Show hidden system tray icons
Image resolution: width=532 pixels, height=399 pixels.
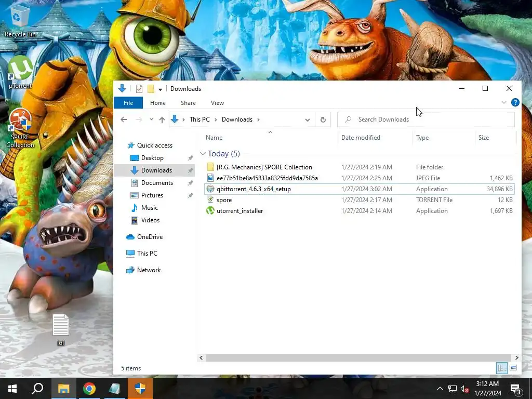pyautogui.click(x=440, y=389)
